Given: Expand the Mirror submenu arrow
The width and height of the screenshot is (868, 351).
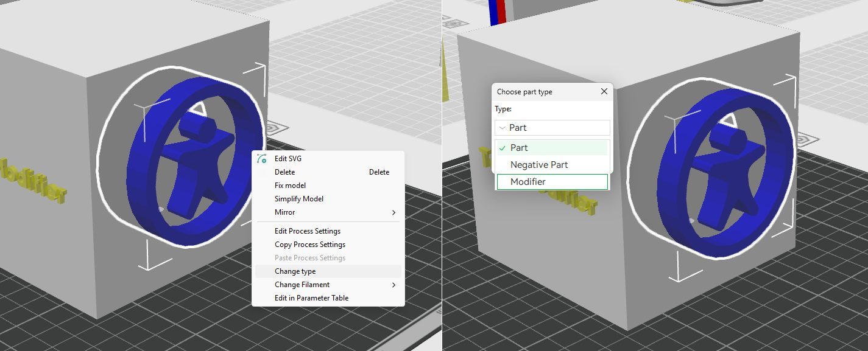Looking at the screenshot, I should 393,212.
